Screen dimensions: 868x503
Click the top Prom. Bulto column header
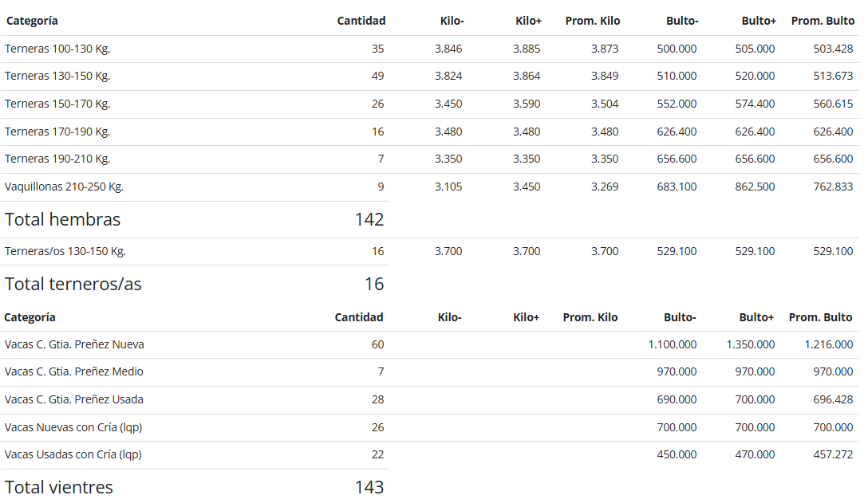point(823,21)
